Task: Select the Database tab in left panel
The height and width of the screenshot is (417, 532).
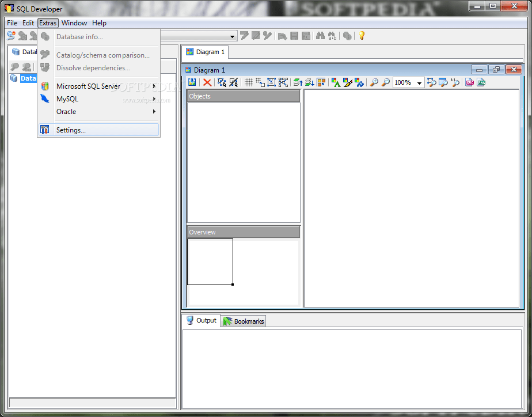Action: (x=24, y=52)
